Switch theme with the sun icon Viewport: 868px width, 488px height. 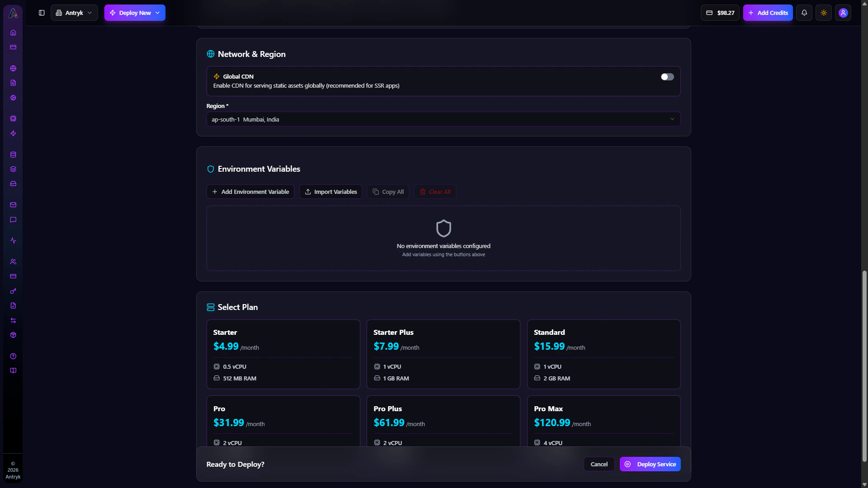coord(824,13)
